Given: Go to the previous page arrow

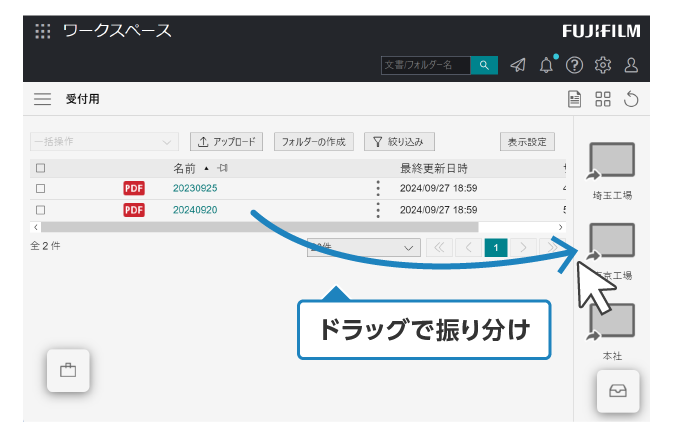Looking at the screenshot, I should click(x=468, y=248).
